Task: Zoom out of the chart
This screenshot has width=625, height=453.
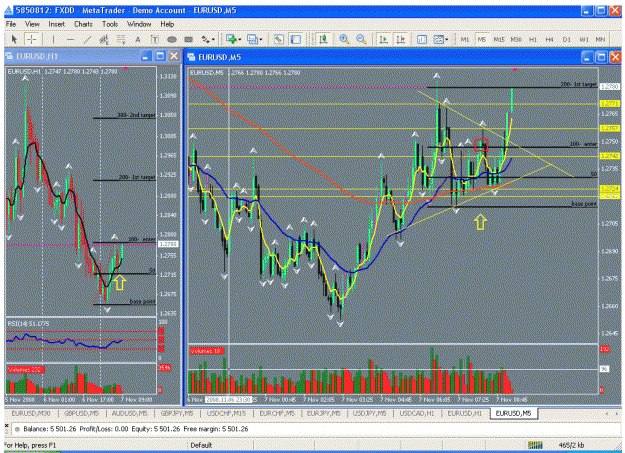Action: pyautogui.click(x=361, y=39)
